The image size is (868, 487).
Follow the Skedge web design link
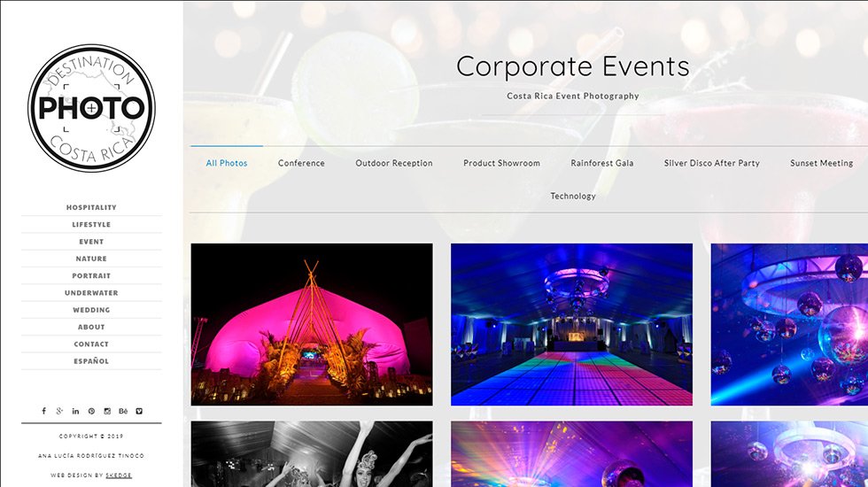click(119, 475)
